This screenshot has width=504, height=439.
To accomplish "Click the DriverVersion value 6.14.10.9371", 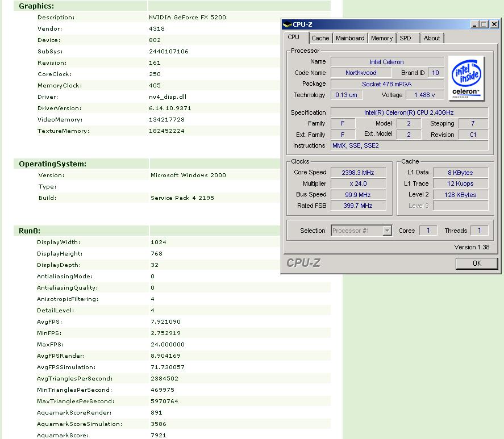I will pos(170,108).
